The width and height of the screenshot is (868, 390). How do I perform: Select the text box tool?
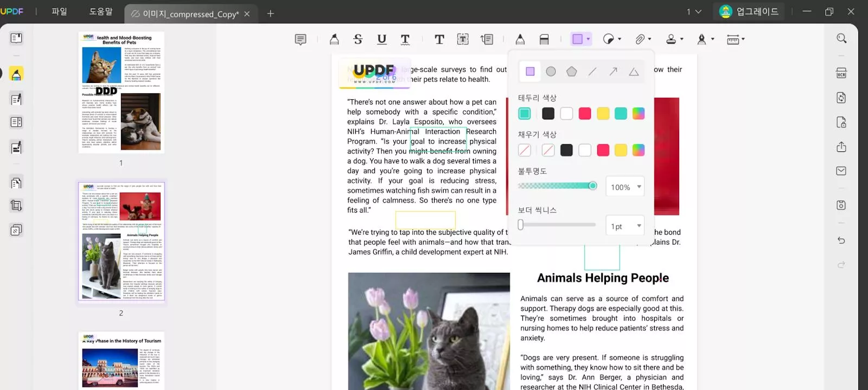pyautogui.click(x=463, y=39)
